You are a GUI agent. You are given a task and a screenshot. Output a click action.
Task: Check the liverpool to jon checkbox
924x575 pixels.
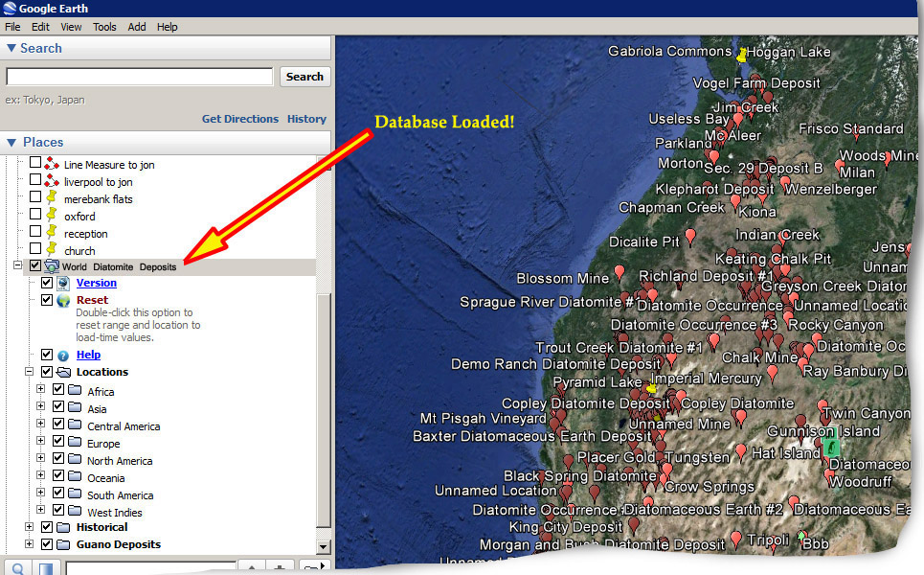point(35,178)
